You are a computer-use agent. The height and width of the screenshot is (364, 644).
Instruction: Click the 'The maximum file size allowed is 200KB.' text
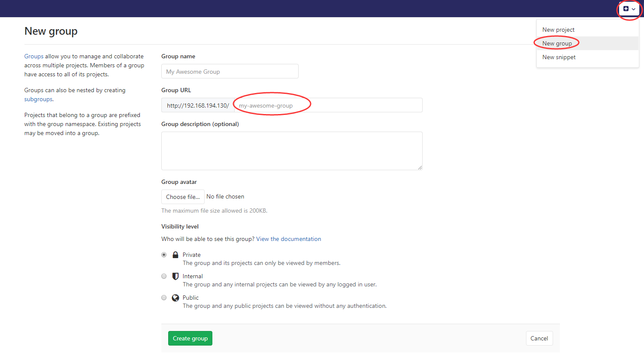214,211
